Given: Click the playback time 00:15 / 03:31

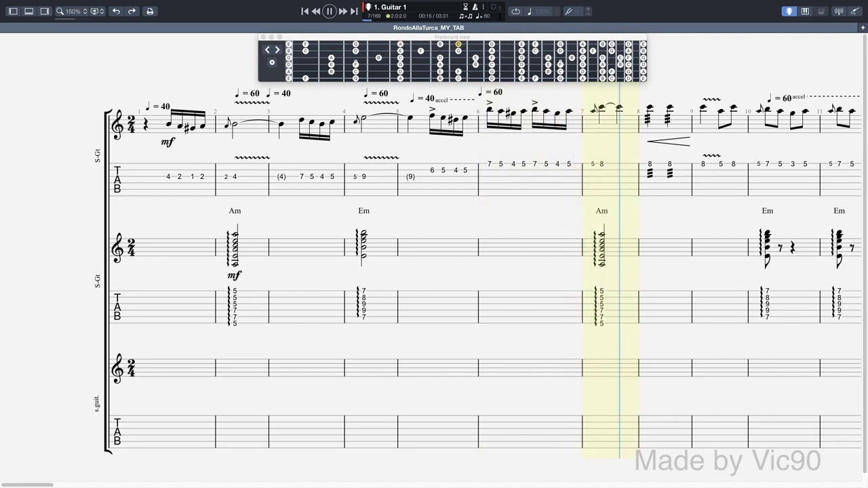Looking at the screenshot, I should click(x=433, y=16).
